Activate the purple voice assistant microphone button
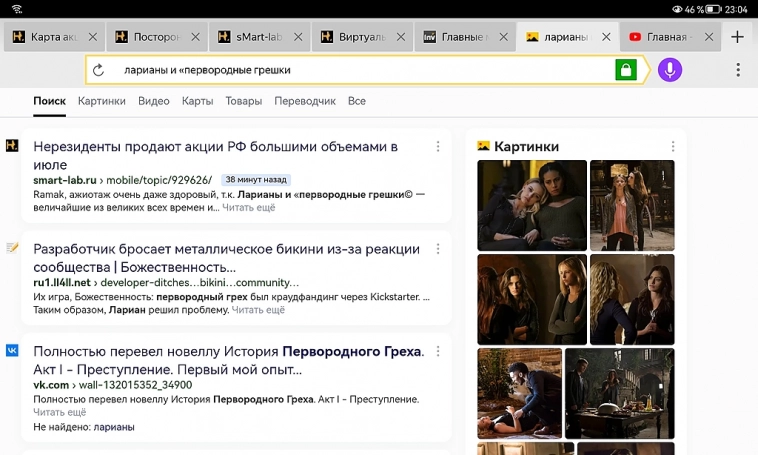The image size is (758, 455). (x=670, y=71)
